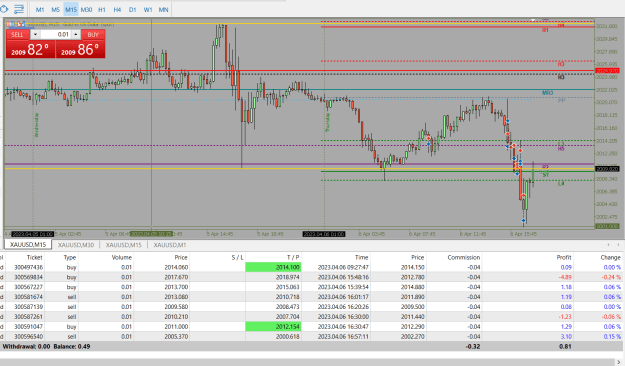Click the open price 2017.670

tap(176, 277)
